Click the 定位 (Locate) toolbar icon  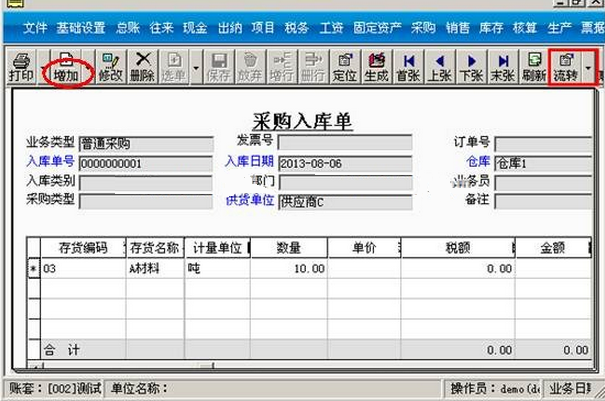point(346,67)
